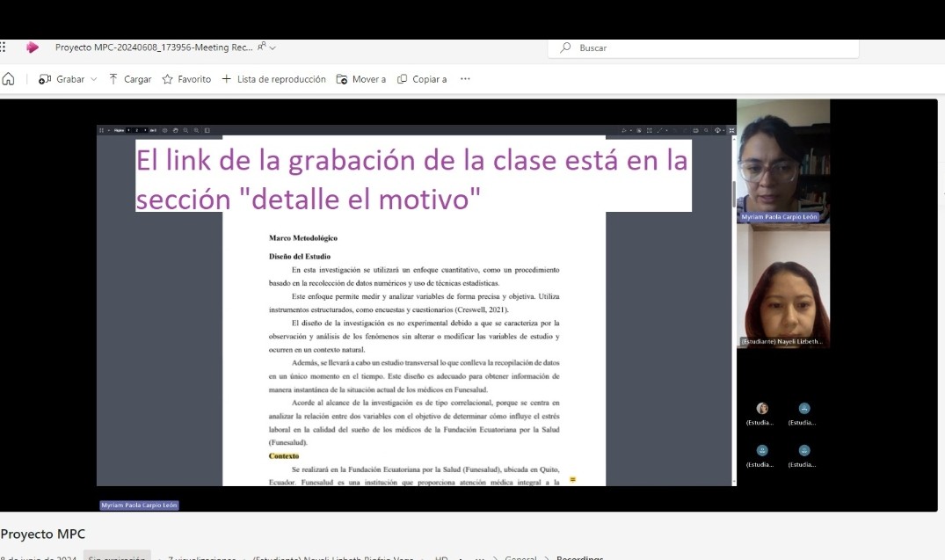Open the Recordings breadcrumb folder
Image resolution: width=945 pixels, height=560 pixels.
point(579,557)
